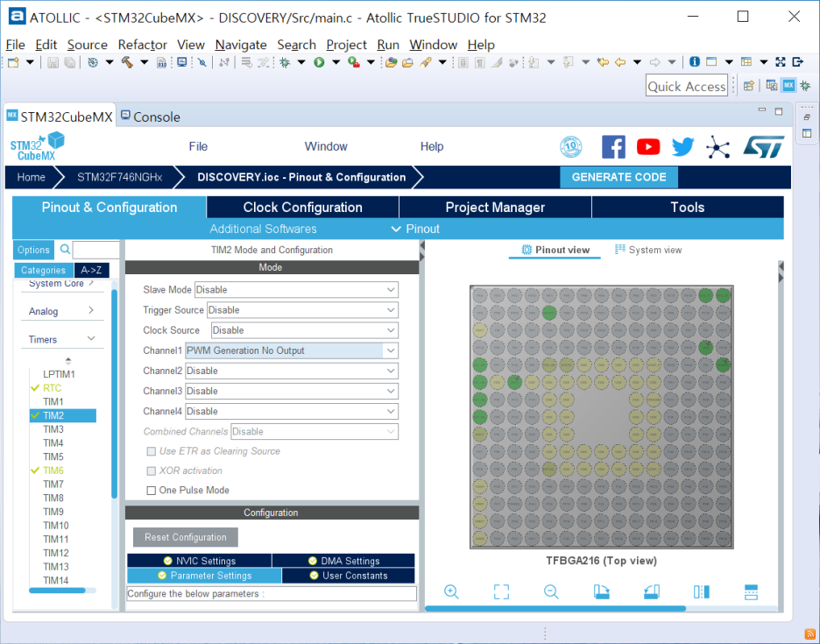Switch to Clock Configuration tab
The image size is (820, 644).
pyautogui.click(x=303, y=207)
